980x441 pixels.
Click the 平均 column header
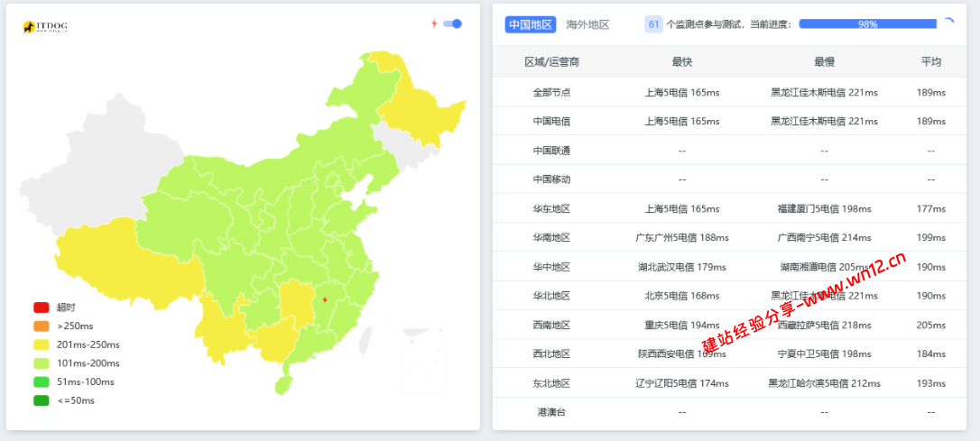pos(930,62)
